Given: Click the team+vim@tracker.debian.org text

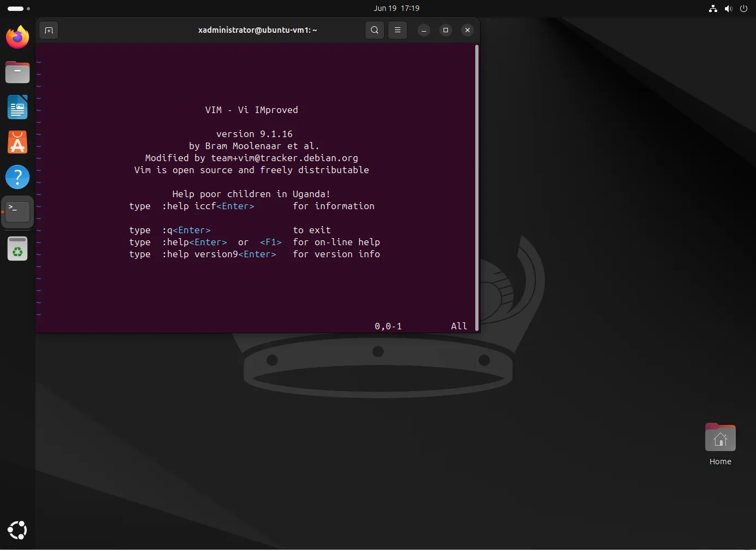Looking at the screenshot, I should pos(285,158).
